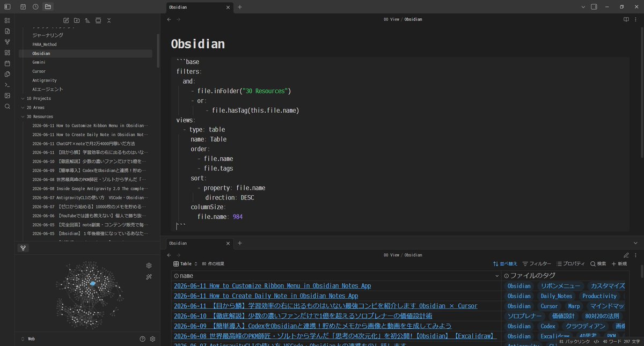Click the フィルター filter button
This screenshot has width=644, height=346.
(x=537, y=264)
